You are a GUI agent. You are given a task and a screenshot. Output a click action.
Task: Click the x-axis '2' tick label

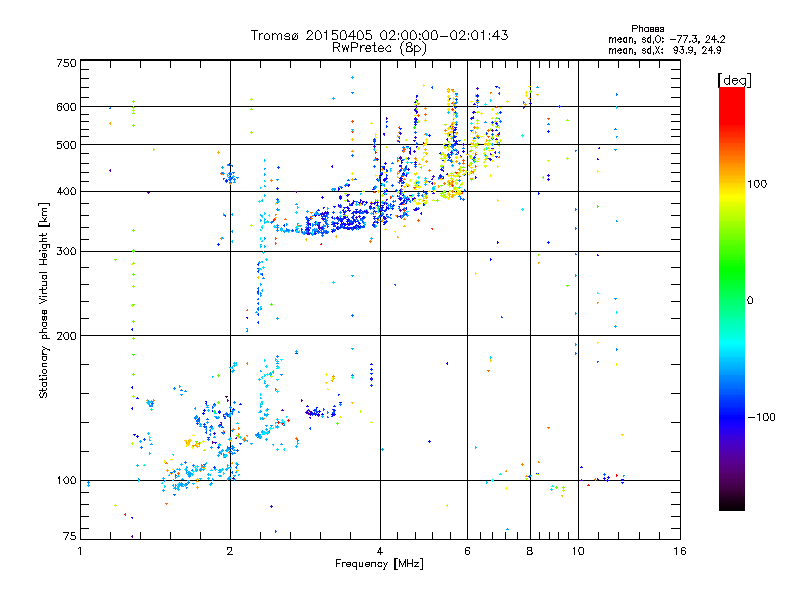(230, 551)
